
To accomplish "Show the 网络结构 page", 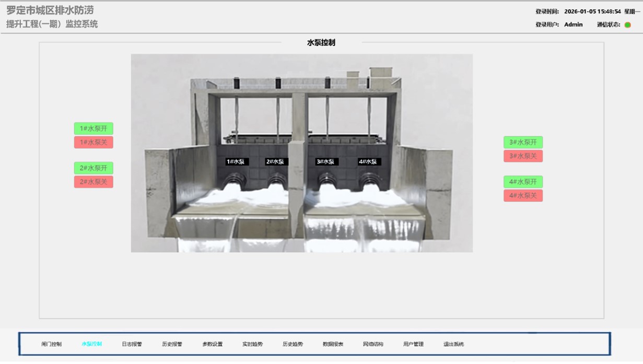I will [373, 344].
